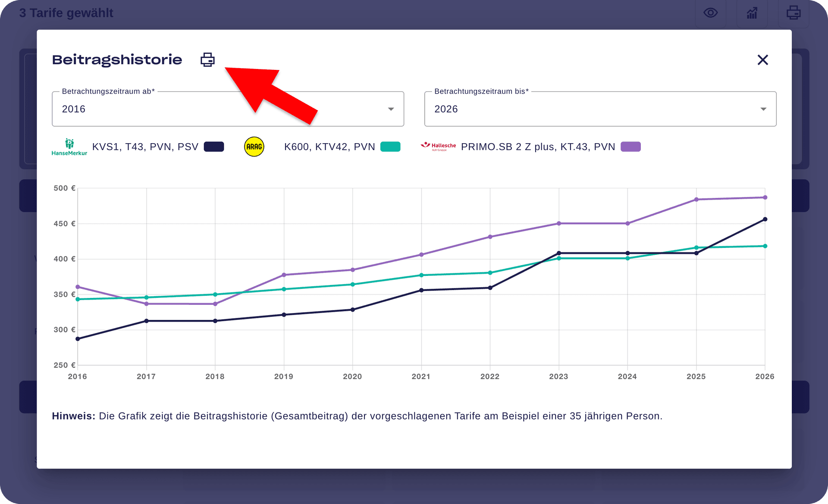Click the 250 € y-axis label
The image size is (828, 504).
pyautogui.click(x=64, y=365)
